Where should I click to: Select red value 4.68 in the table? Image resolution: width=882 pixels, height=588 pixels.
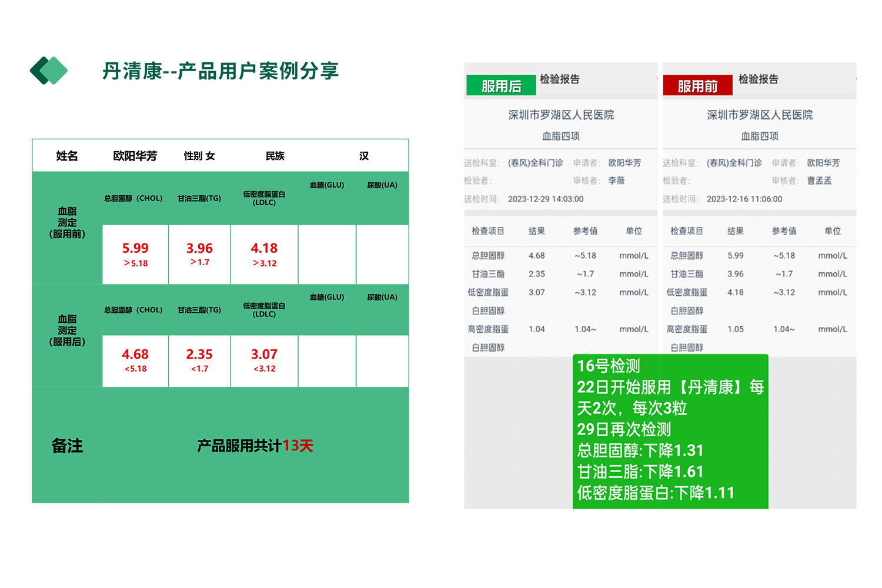135,354
